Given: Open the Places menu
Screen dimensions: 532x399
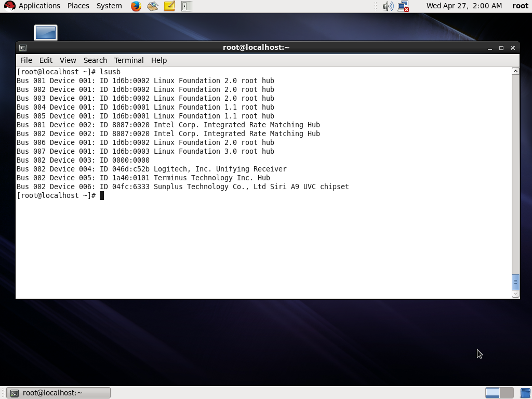Looking at the screenshot, I should point(78,6).
